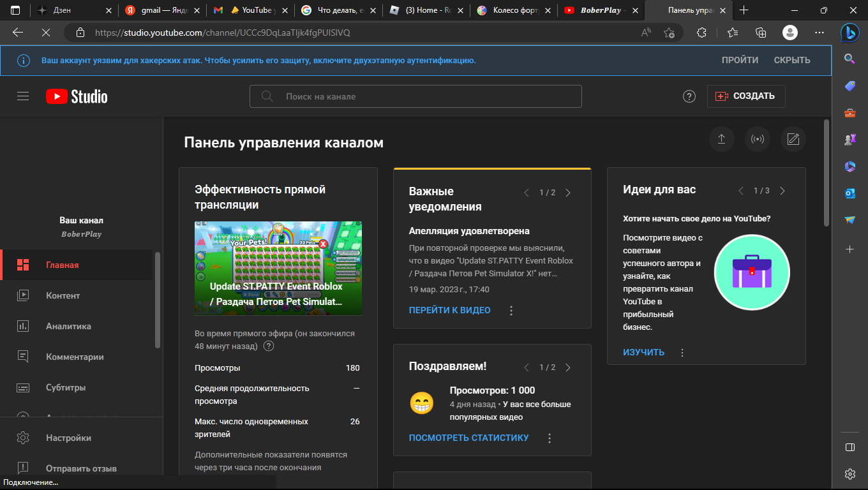The width and height of the screenshot is (868, 490).
Task: Click the create post pencil icon
Action: (x=793, y=139)
